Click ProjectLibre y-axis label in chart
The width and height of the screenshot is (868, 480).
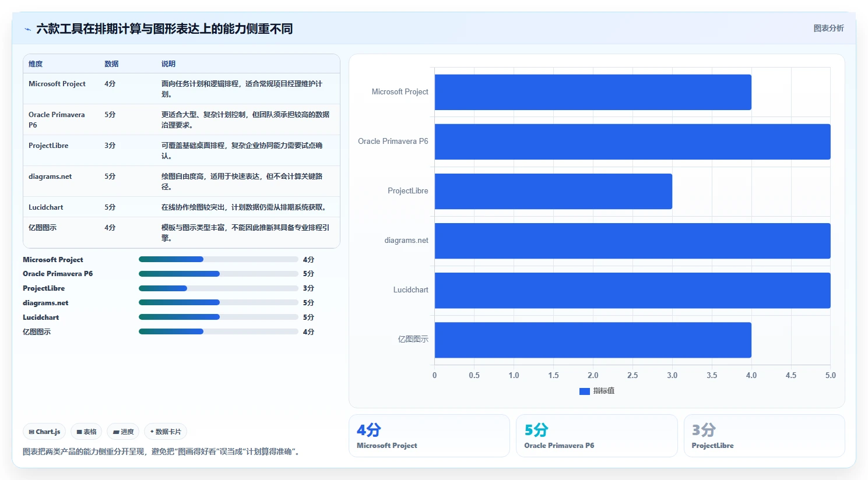(x=408, y=191)
